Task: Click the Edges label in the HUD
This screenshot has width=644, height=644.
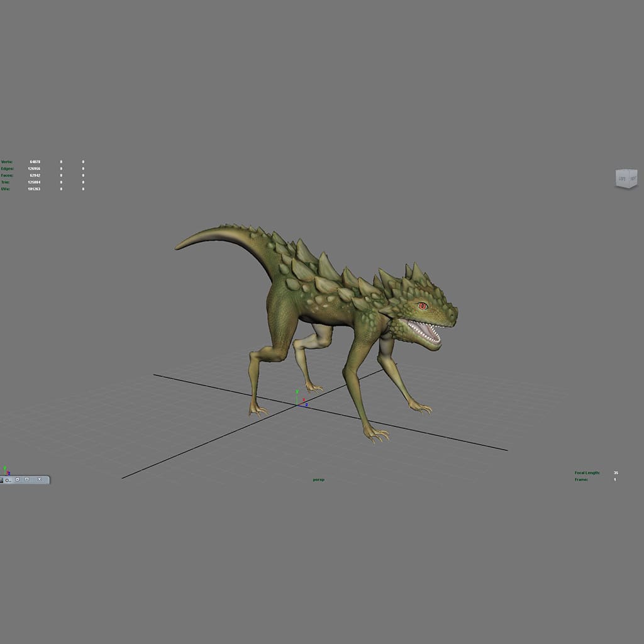Action: [x=7, y=169]
